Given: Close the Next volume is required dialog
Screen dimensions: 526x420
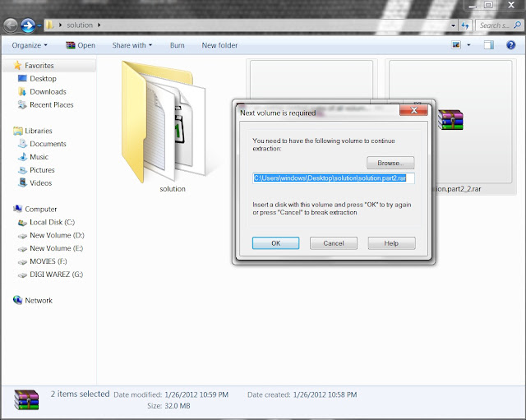Looking at the screenshot, I should tap(413, 110).
